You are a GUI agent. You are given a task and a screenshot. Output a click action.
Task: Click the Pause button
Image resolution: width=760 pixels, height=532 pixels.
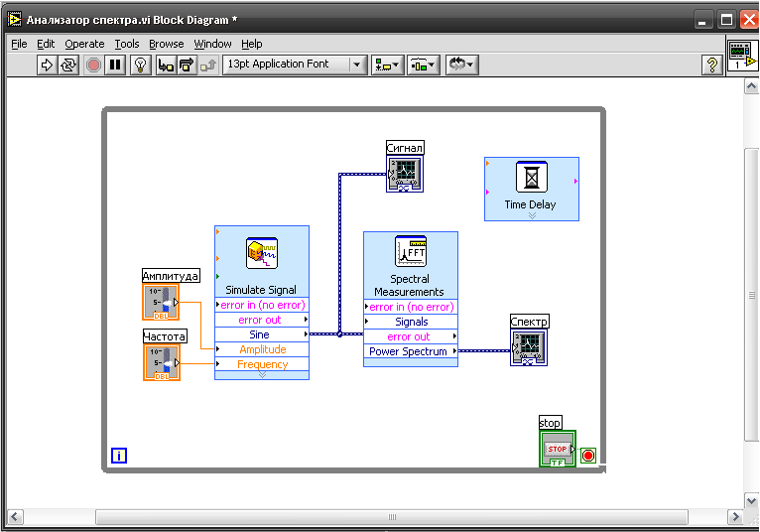115,65
